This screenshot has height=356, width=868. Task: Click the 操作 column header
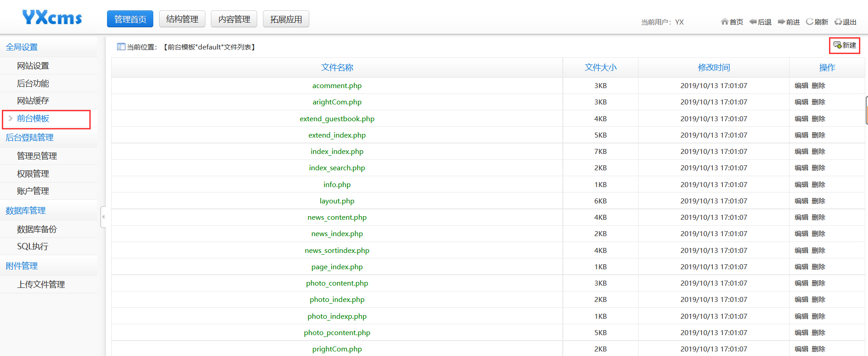click(x=827, y=68)
